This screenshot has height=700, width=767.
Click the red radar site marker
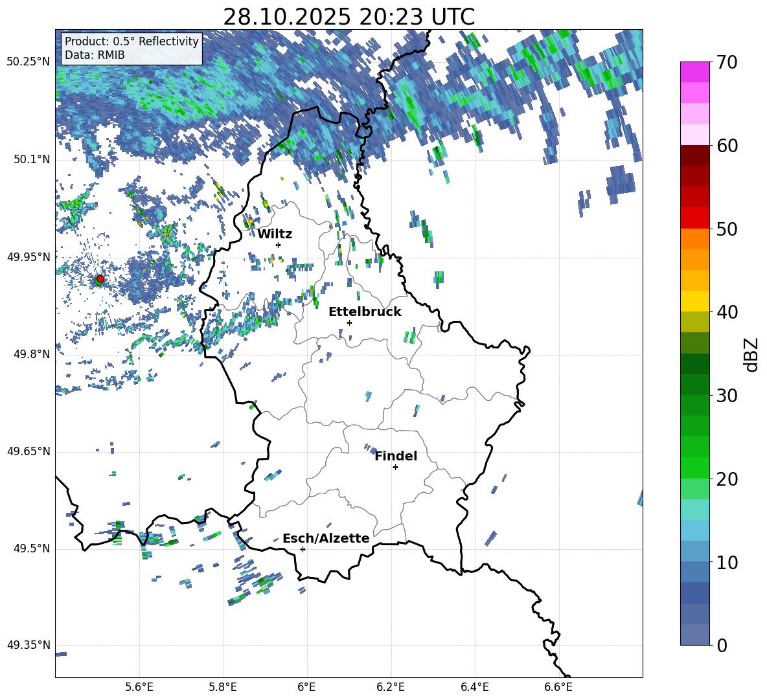pyautogui.click(x=100, y=279)
